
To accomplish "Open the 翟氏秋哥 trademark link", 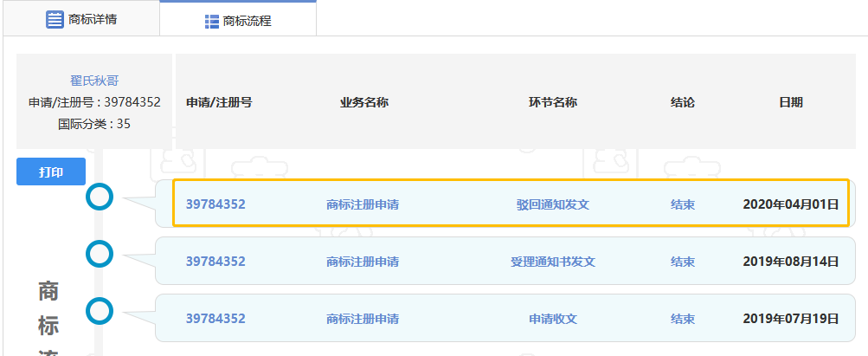I will coord(94,81).
